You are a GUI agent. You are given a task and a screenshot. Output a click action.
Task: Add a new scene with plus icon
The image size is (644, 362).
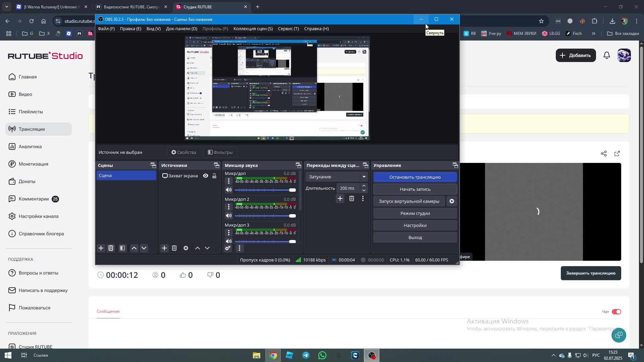101,248
